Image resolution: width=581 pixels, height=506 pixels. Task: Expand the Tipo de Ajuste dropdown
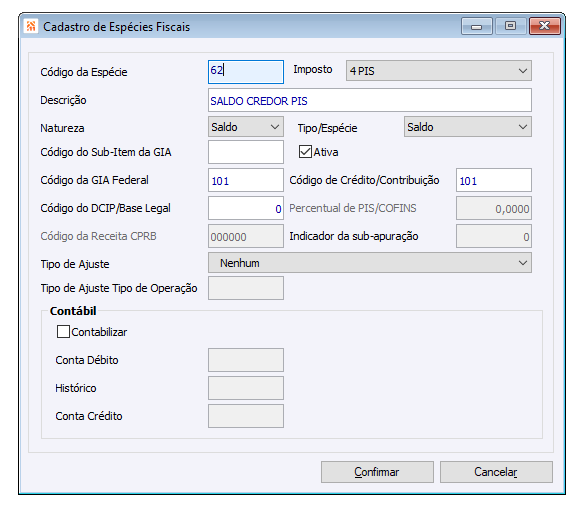tap(370, 263)
